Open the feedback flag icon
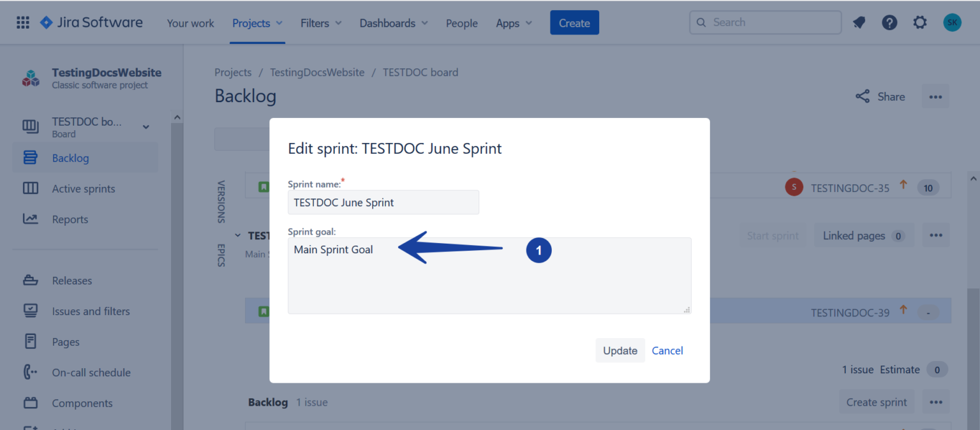Viewport: 980px width, 430px height. click(x=859, y=22)
